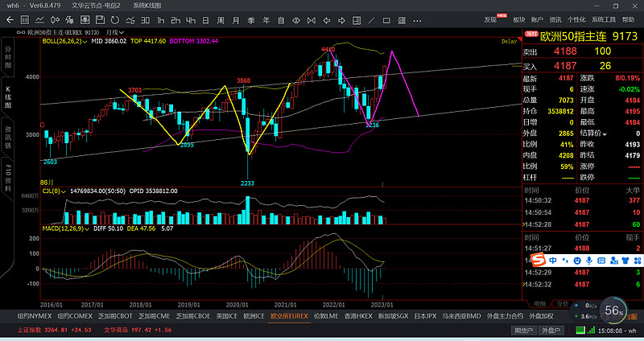The height and width of the screenshot is (341, 644).
Task: Click the split-panel layout icon
Action: click(357, 20)
